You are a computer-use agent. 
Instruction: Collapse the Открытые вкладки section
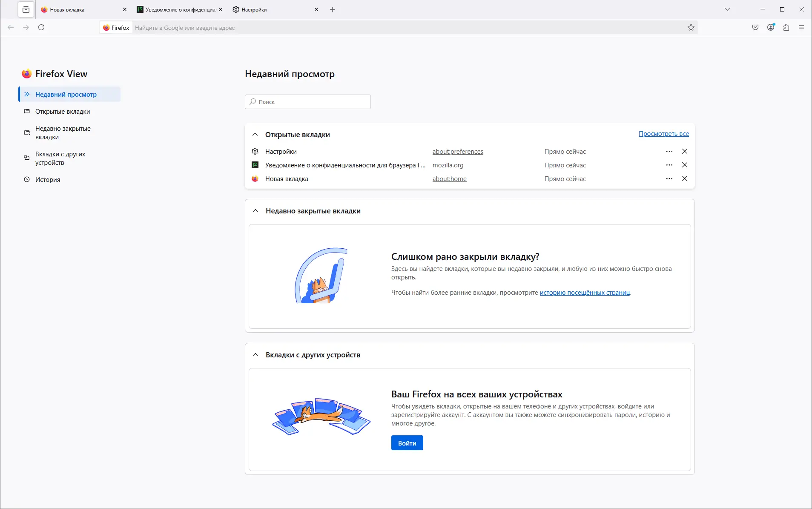(x=255, y=135)
